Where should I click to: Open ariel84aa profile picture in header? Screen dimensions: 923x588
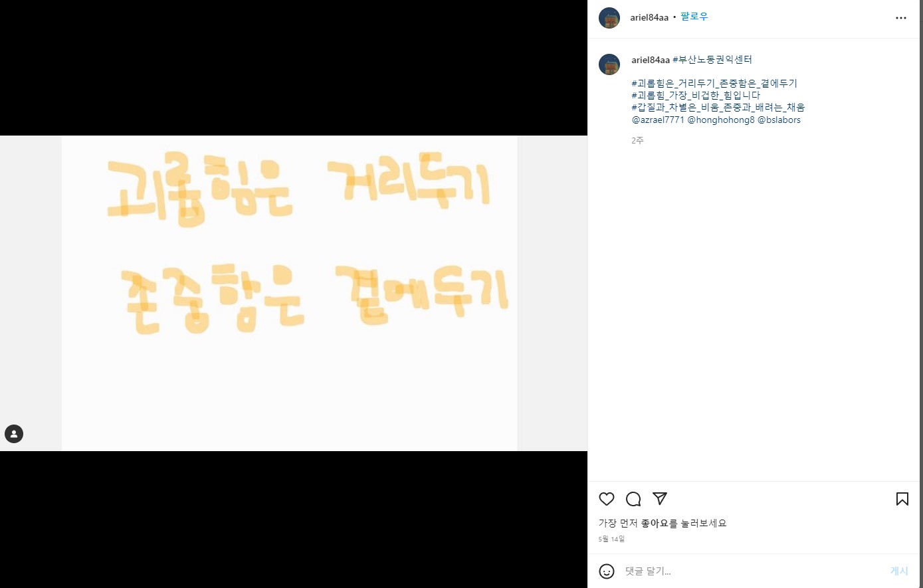click(609, 18)
